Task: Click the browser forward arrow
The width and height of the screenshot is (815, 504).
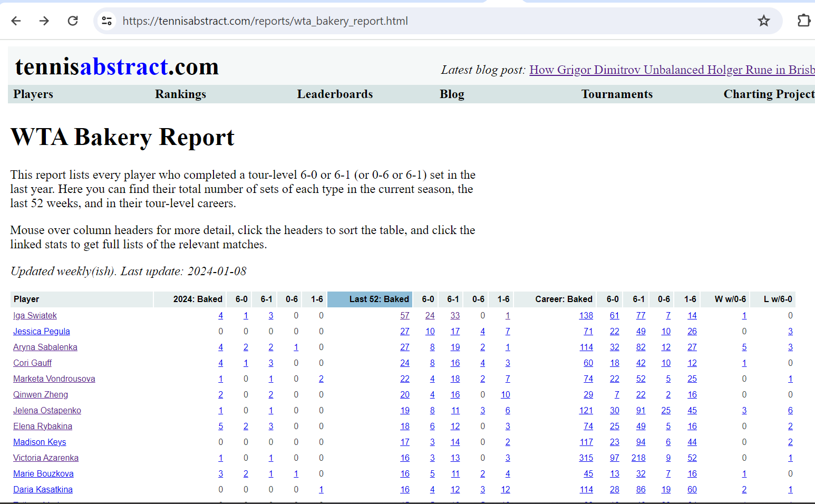Action: (x=44, y=21)
